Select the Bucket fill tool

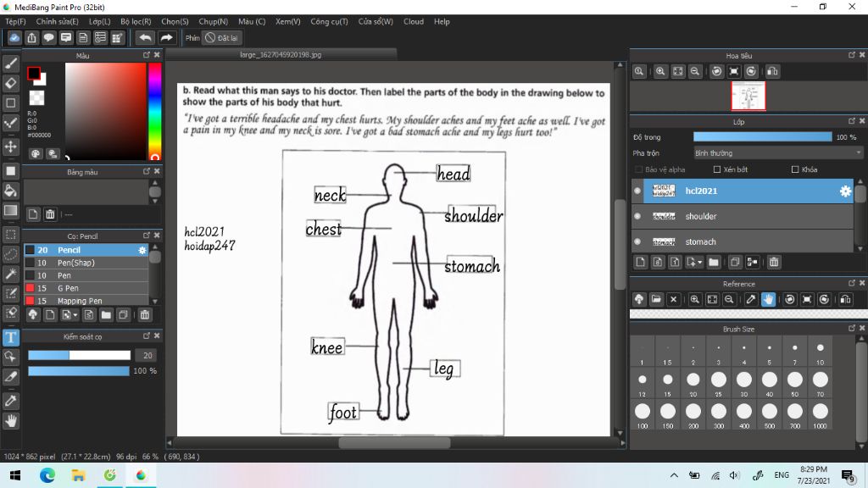point(10,191)
